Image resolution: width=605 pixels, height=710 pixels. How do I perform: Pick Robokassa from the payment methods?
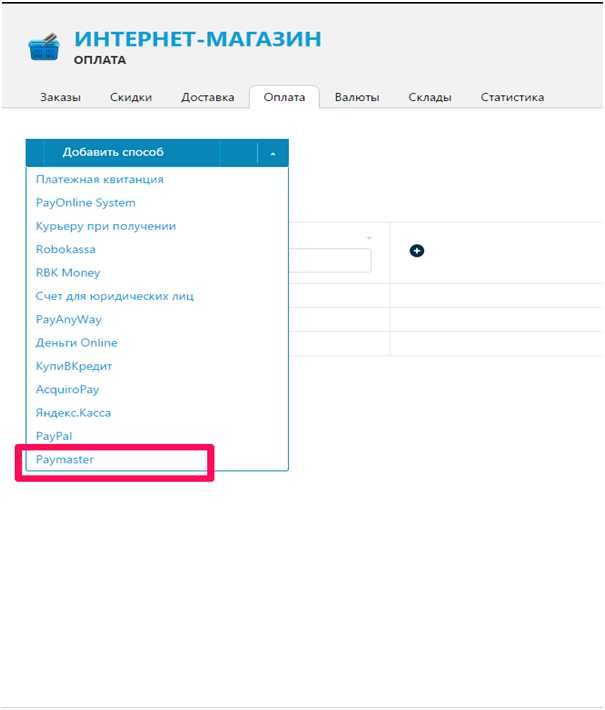pyautogui.click(x=66, y=249)
